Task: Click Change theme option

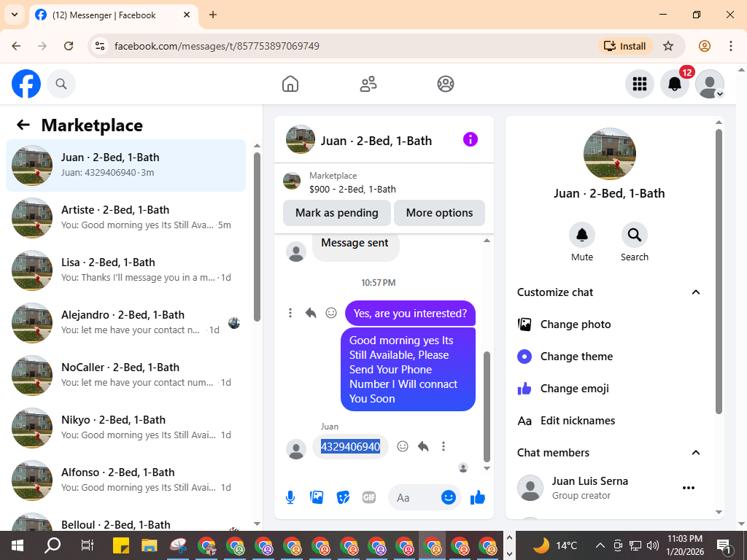Action: [x=609, y=356]
